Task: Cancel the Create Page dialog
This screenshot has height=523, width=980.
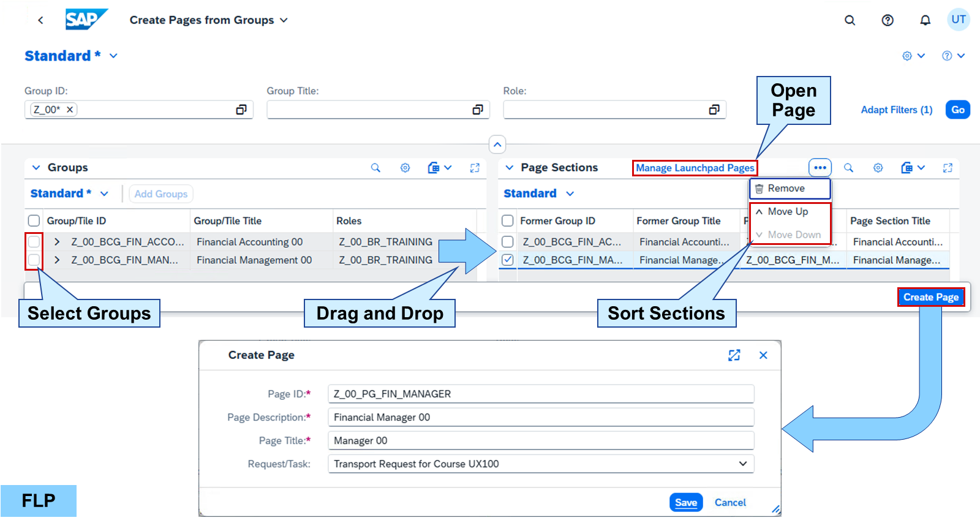Action: (x=730, y=503)
